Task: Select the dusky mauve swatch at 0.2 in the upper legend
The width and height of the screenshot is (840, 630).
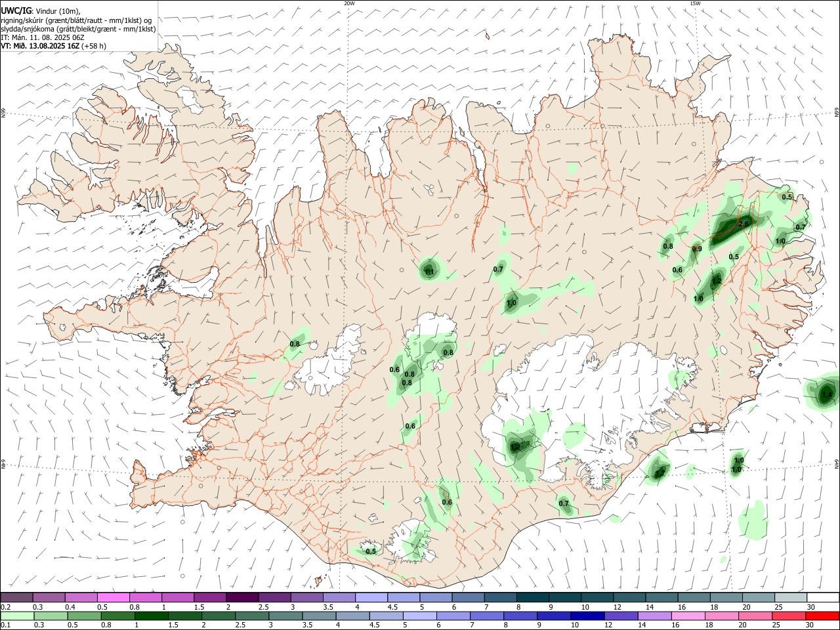Action: tap(16, 597)
